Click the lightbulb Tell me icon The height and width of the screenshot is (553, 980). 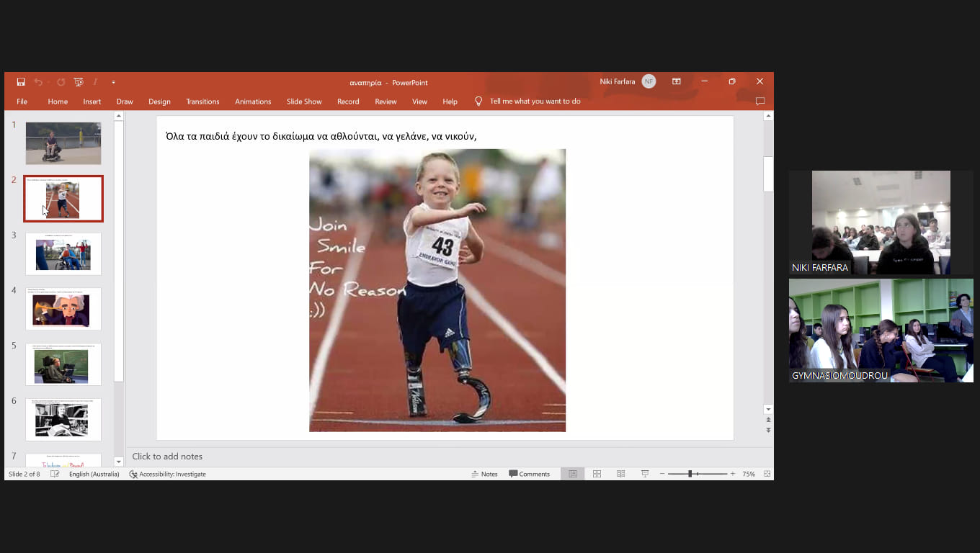pos(478,102)
